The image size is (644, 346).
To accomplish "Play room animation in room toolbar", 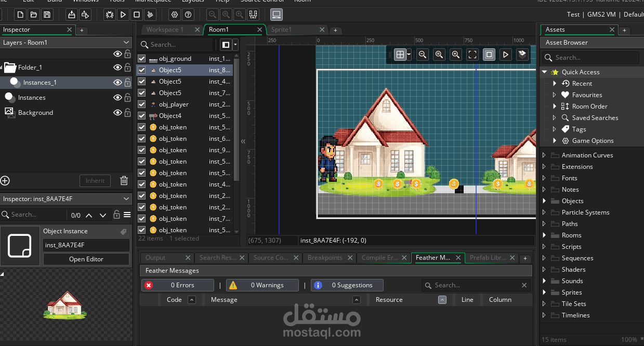I will [x=506, y=54].
